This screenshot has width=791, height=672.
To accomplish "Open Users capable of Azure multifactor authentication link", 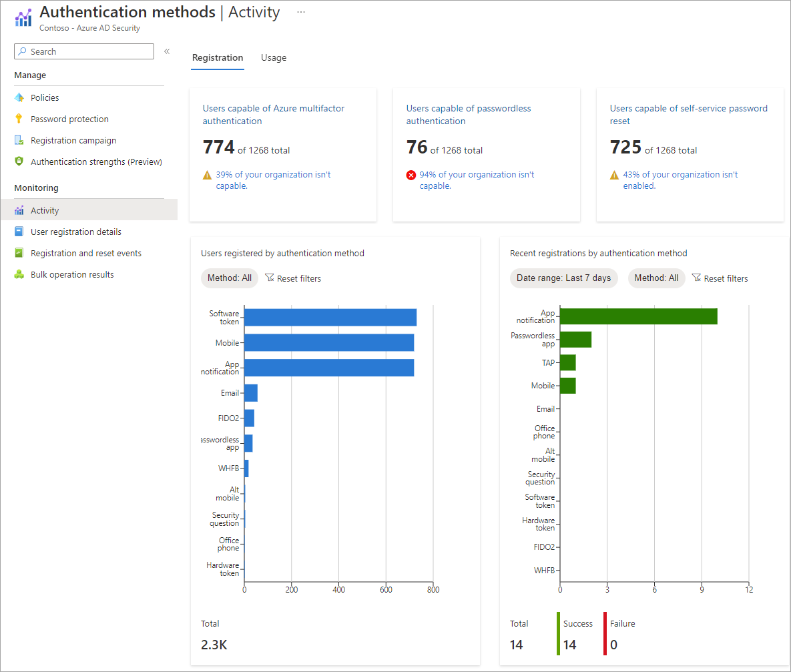I will coord(274,115).
